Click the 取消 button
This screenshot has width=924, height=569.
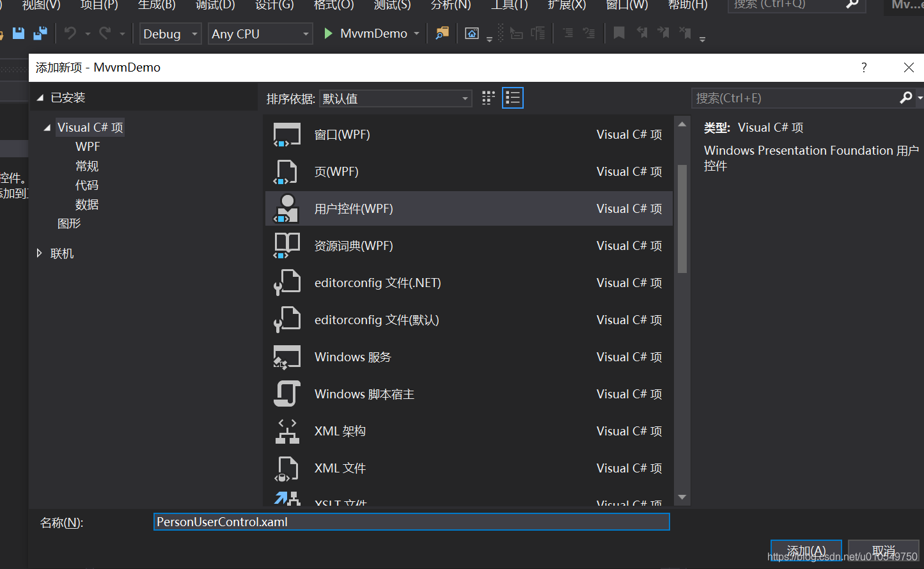(x=882, y=550)
